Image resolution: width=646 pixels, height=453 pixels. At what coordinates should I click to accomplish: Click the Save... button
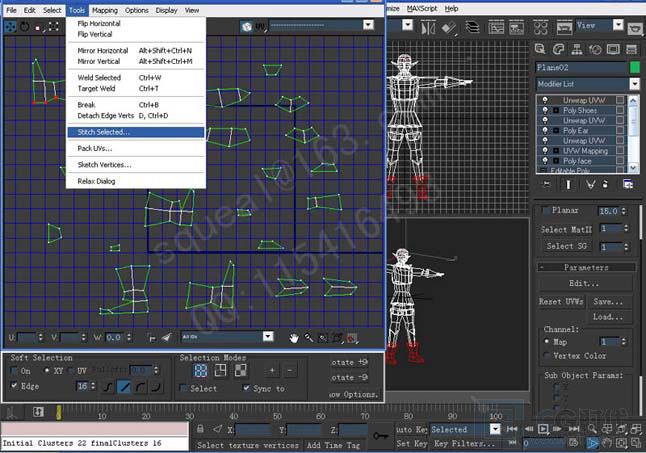point(608,301)
